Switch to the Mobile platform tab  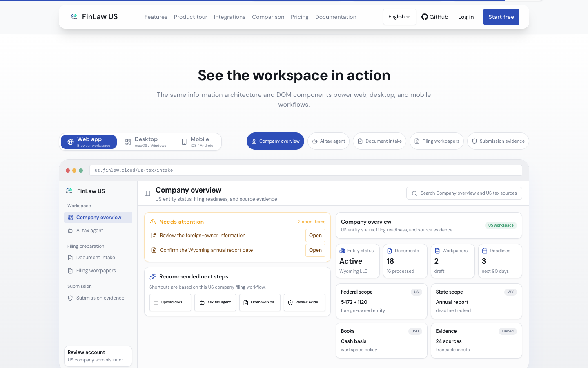(197, 142)
